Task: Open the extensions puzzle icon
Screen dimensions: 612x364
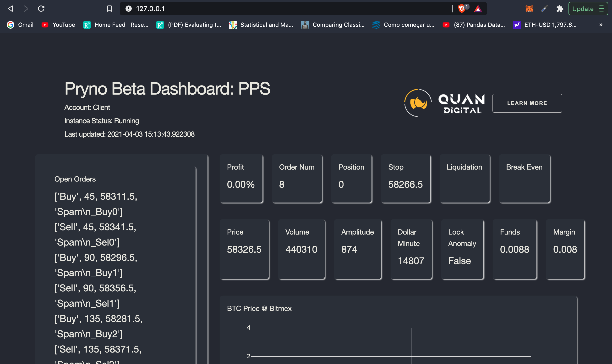Action: click(x=559, y=9)
